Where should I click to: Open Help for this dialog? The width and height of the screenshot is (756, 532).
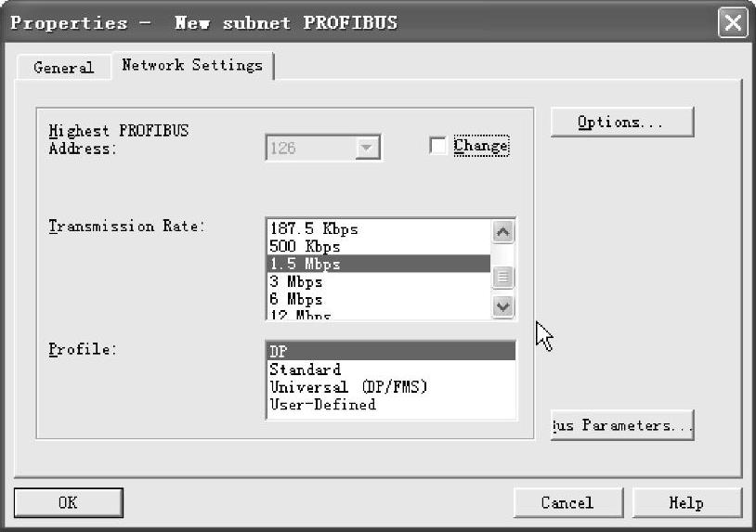point(686,502)
